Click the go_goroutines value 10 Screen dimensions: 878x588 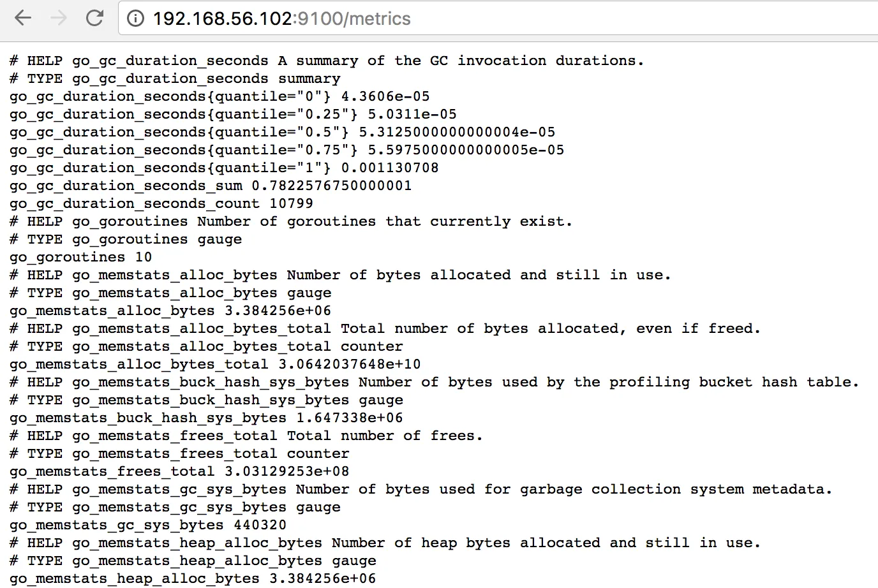tap(144, 257)
